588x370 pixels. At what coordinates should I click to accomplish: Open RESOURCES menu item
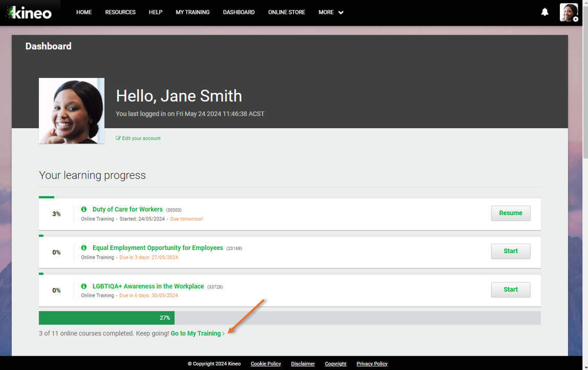tap(120, 12)
